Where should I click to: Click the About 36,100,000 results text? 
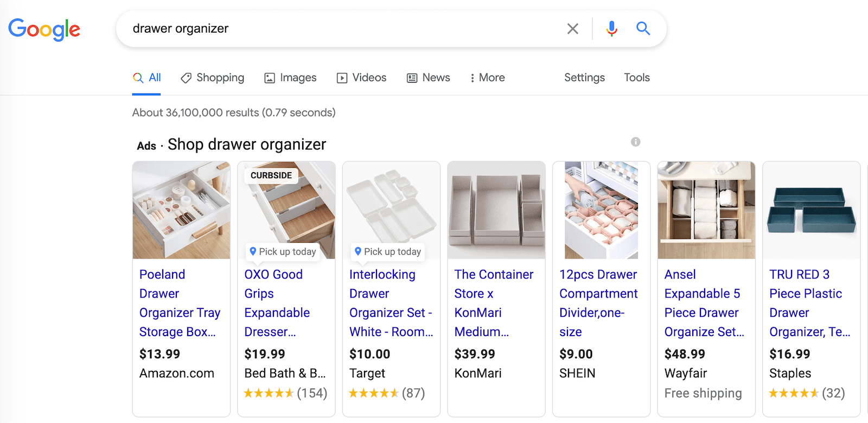coord(234,112)
